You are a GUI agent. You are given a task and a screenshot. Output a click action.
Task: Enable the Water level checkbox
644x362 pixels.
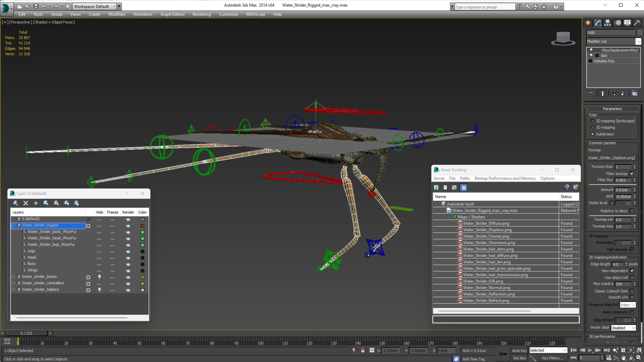612,203
